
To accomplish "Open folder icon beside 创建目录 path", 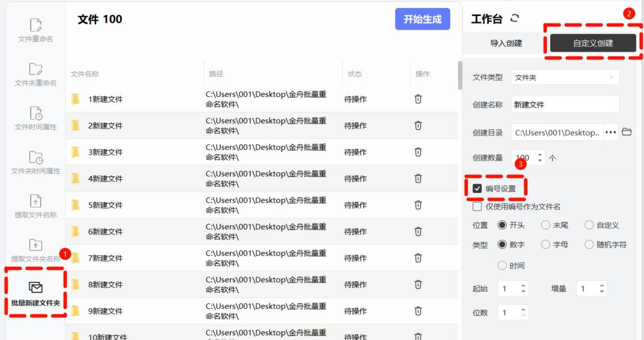I will (x=626, y=132).
